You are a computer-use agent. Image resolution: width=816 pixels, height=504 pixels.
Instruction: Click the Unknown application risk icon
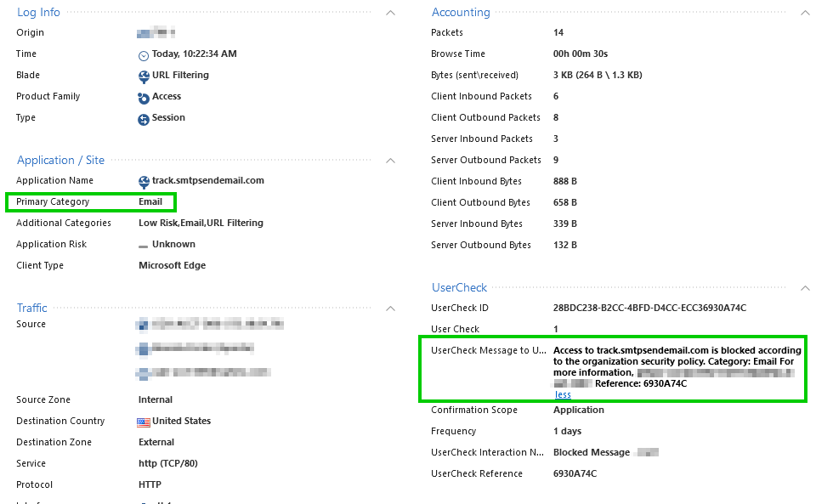coord(141,244)
